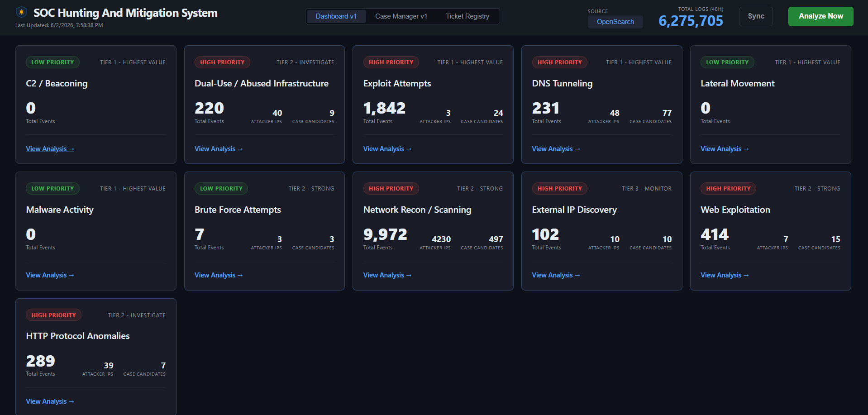868x415 pixels.
Task: Click the SOC Hunting And Mitigation System heading
Action: [125, 13]
